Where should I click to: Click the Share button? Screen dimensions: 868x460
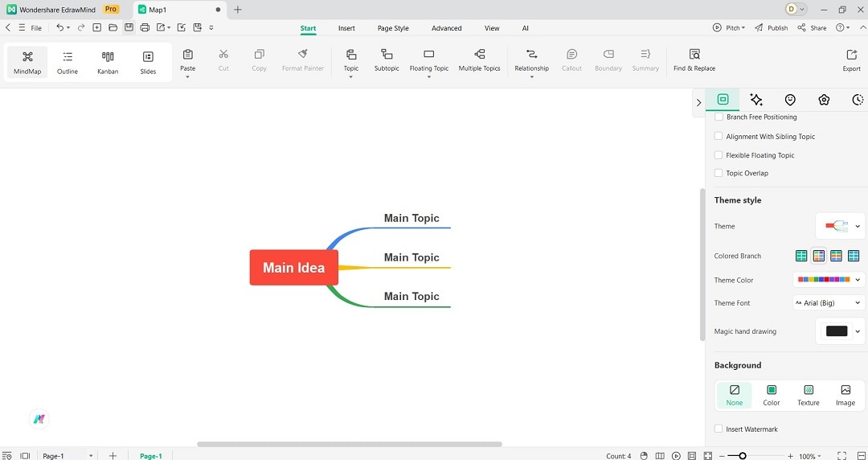point(812,27)
